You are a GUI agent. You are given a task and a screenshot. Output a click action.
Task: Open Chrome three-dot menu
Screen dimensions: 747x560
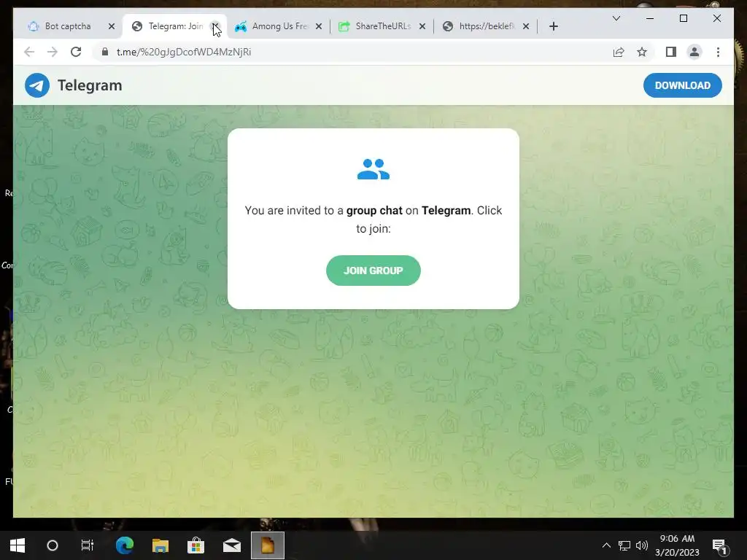[x=718, y=52]
